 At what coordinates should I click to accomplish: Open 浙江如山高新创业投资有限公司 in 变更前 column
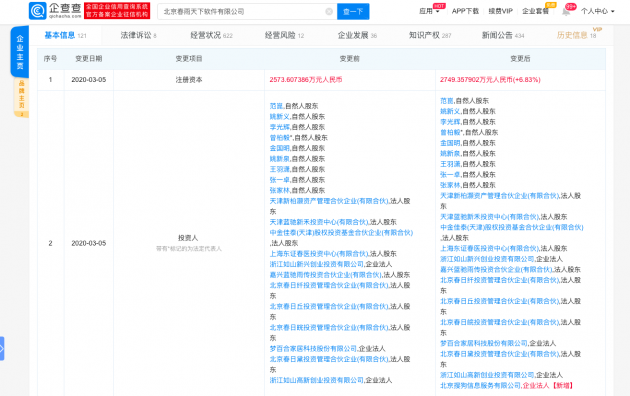[317, 380]
